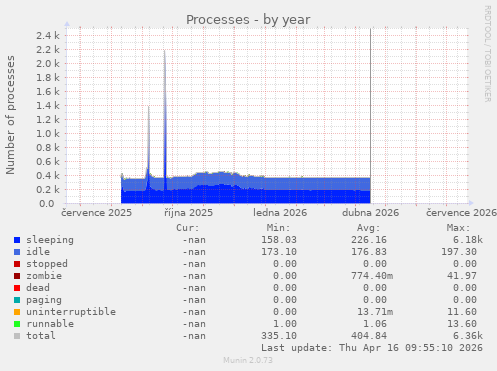
Task: Select the 'total' legend label
Action: click(x=41, y=336)
